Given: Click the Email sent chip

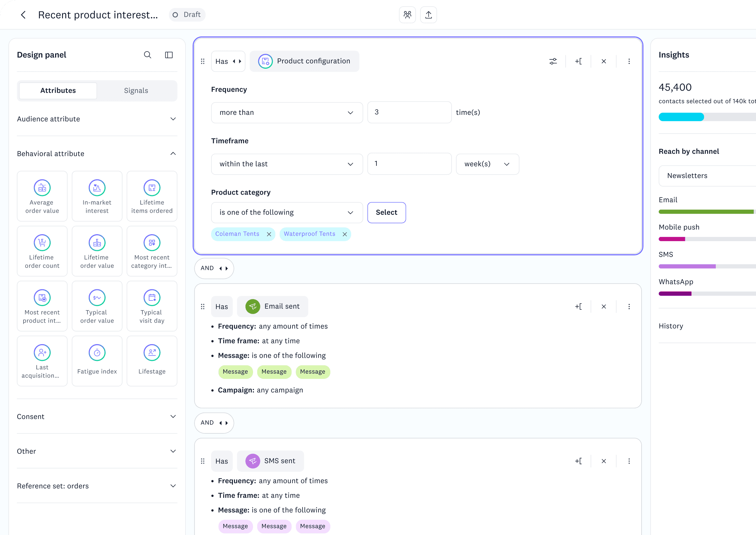Looking at the screenshot, I should coord(272,306).
